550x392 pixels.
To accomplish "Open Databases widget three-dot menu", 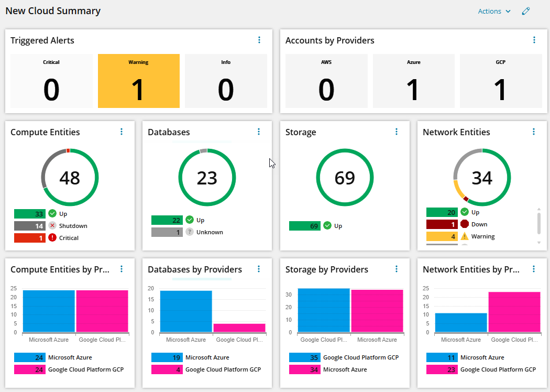I will tap(259, 132).
